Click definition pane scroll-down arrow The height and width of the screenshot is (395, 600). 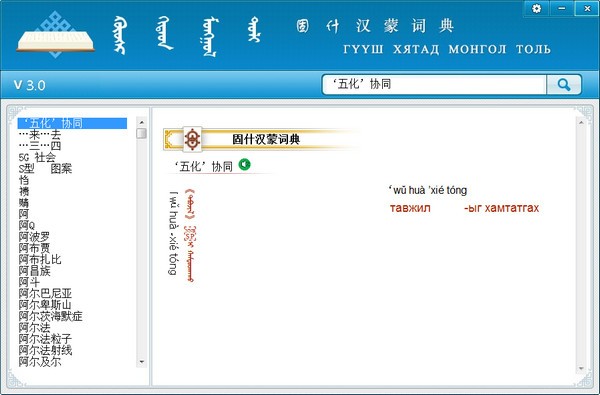(x=581, y=369)
